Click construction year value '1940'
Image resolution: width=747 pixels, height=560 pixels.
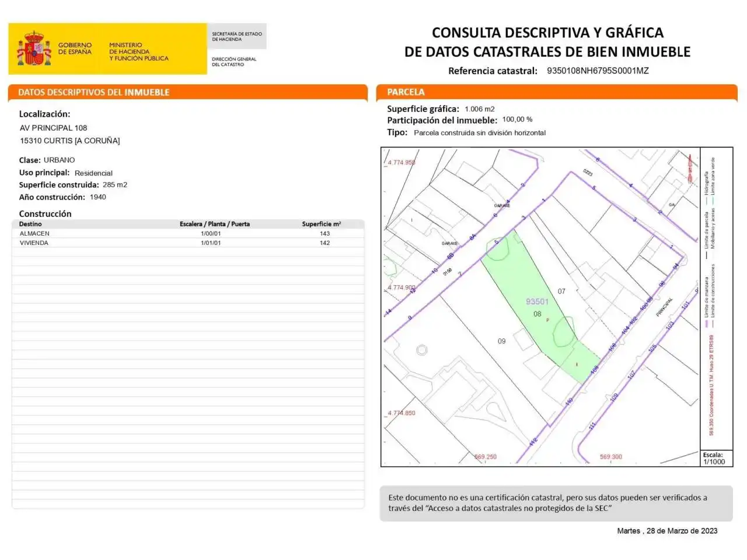[x=98, y=197]
